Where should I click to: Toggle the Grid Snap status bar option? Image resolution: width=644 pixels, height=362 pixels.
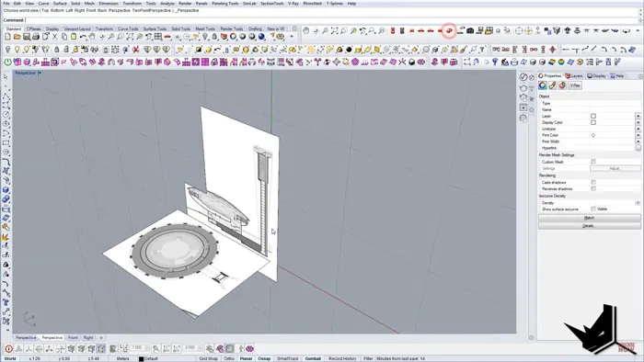(x=208, y=358)
